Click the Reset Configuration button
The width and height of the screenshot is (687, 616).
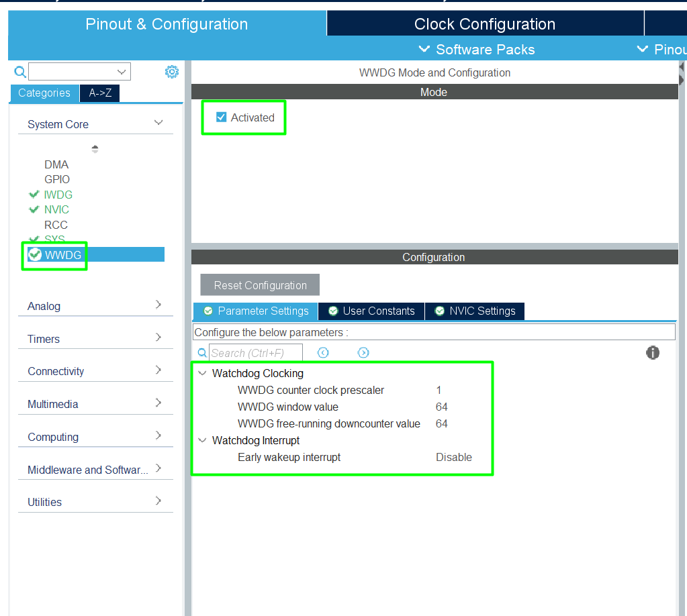click(x=260, y=285)
